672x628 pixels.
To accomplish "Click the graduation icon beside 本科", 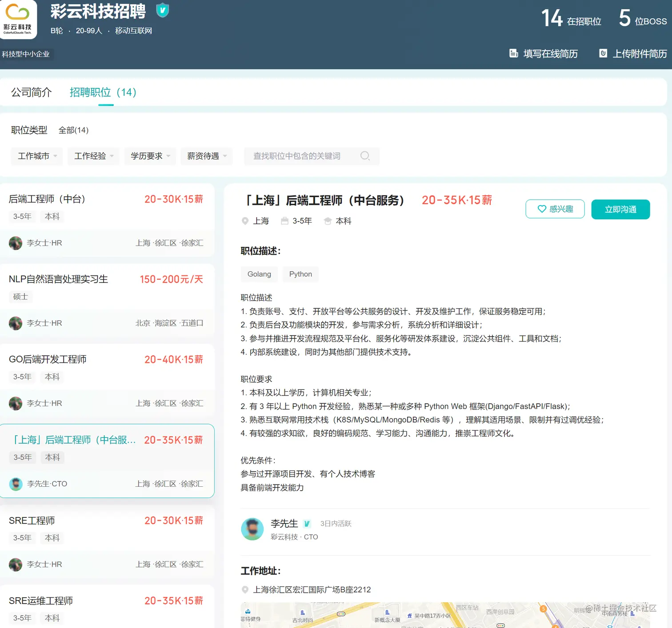I will click(x=328, y=221).
